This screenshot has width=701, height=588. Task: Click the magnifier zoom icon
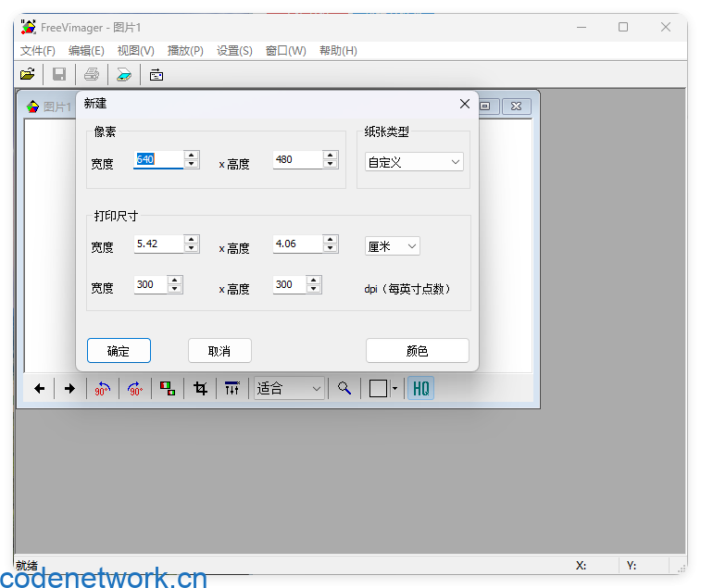(344, 388)
